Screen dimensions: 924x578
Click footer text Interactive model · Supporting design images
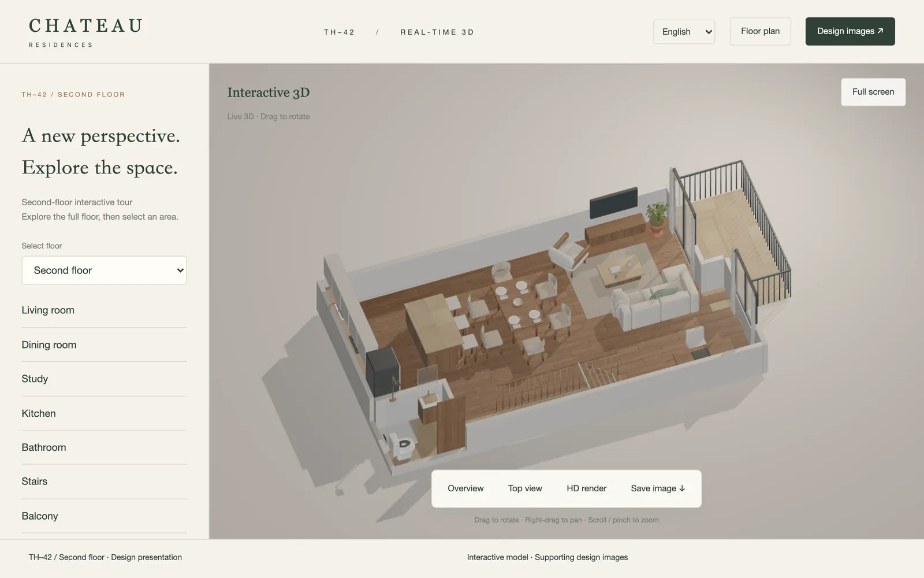coord(547,557)
